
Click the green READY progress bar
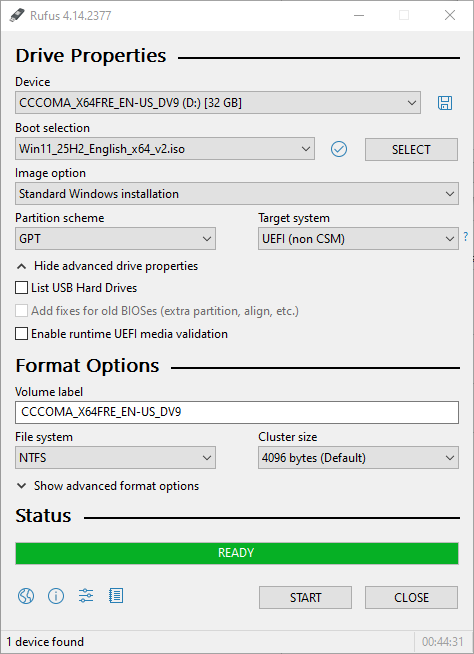pyautogui.click(x=237, y=553)
